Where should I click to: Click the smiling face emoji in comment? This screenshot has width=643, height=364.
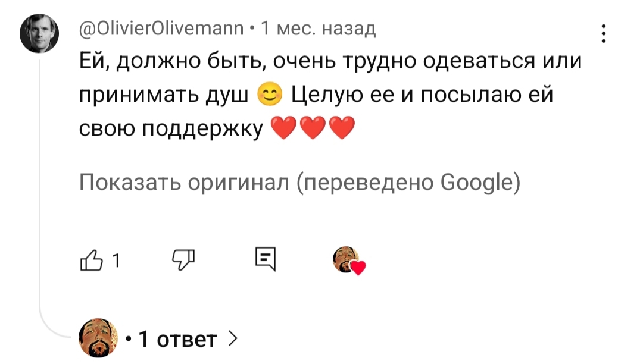tap(269, 94)
